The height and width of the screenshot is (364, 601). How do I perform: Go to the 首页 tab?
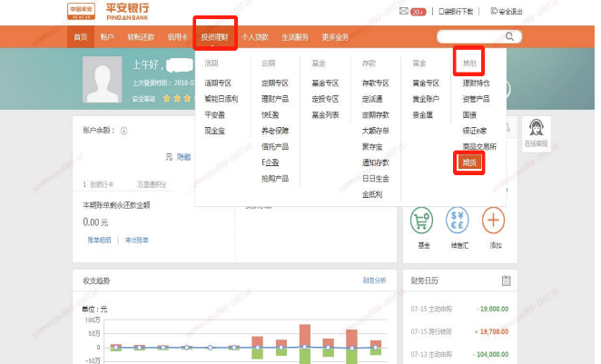point(81,37)
